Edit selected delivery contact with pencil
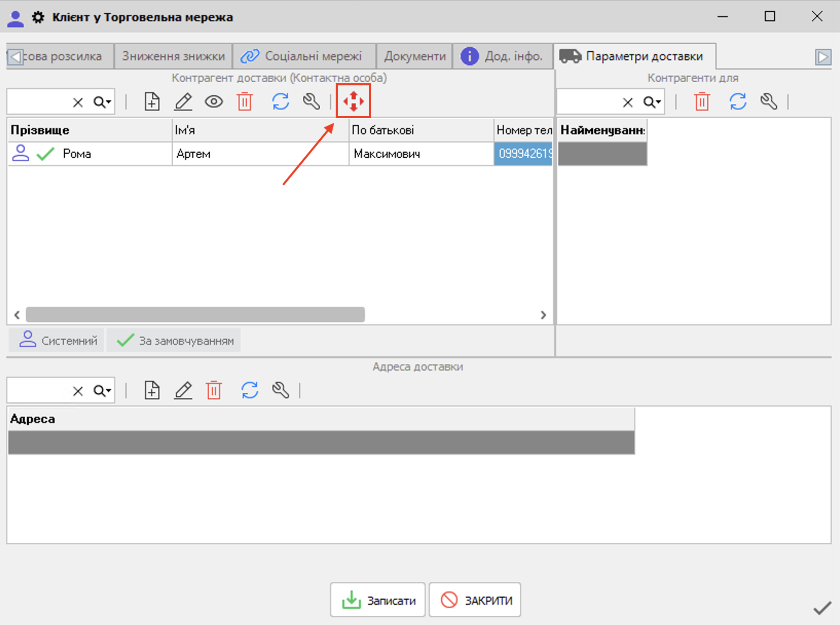The image size is (840, 625). point(183,102)
